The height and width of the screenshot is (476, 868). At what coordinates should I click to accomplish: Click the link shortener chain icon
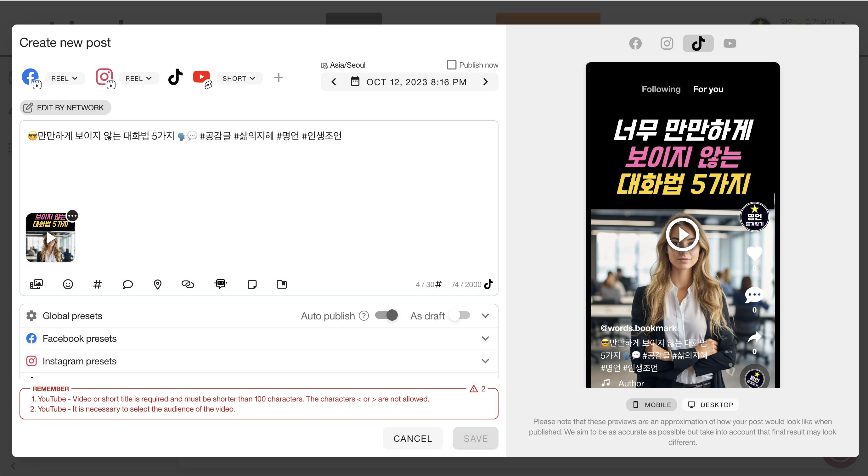188,285
